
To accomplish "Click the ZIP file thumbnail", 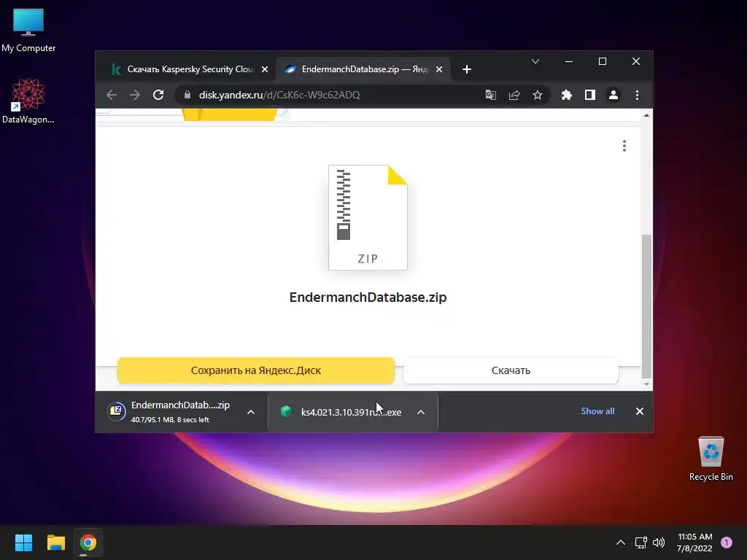I will 368,217.
